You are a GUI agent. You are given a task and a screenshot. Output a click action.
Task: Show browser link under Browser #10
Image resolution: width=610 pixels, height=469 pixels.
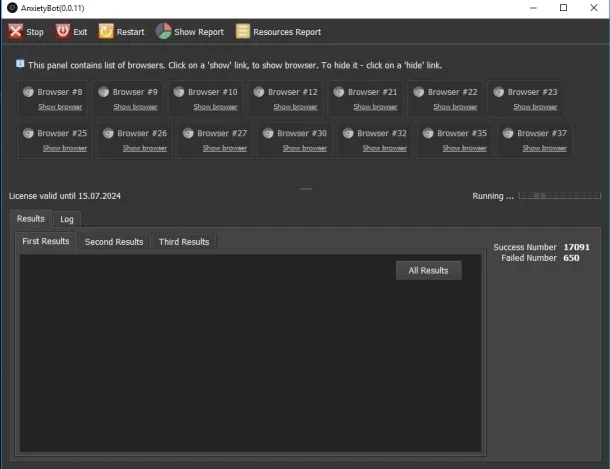pos(215,107)
